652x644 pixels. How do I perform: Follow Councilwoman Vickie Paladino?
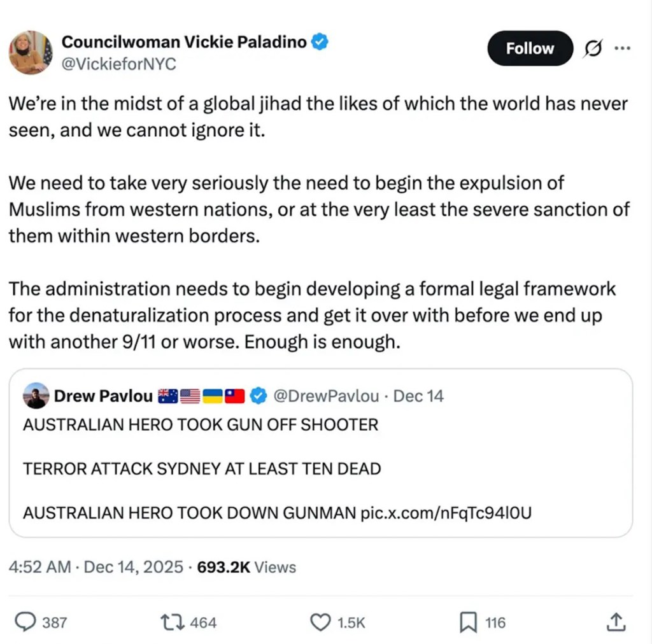(530, 48)
